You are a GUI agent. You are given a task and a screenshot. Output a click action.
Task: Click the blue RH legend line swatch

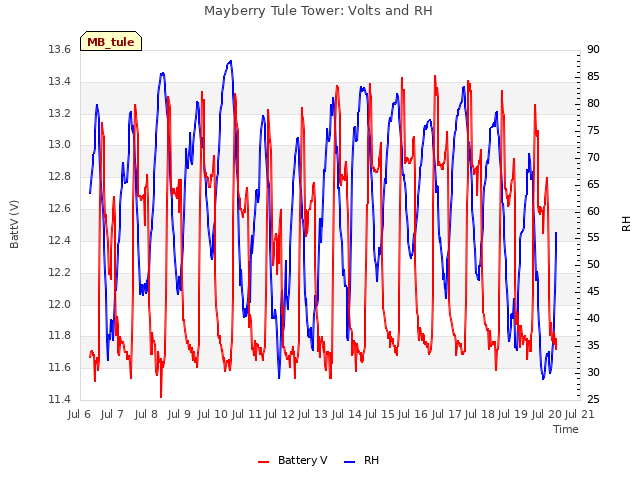[x=350, y=462]
